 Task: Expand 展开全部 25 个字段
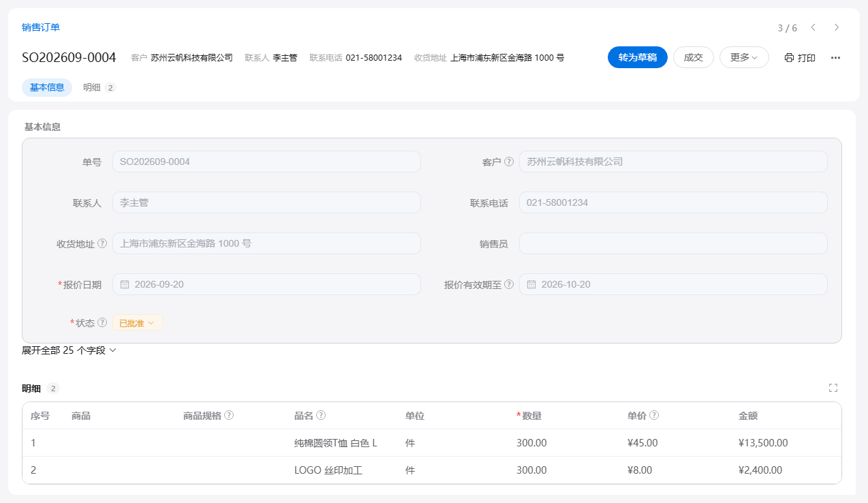(x=69, y=350)
